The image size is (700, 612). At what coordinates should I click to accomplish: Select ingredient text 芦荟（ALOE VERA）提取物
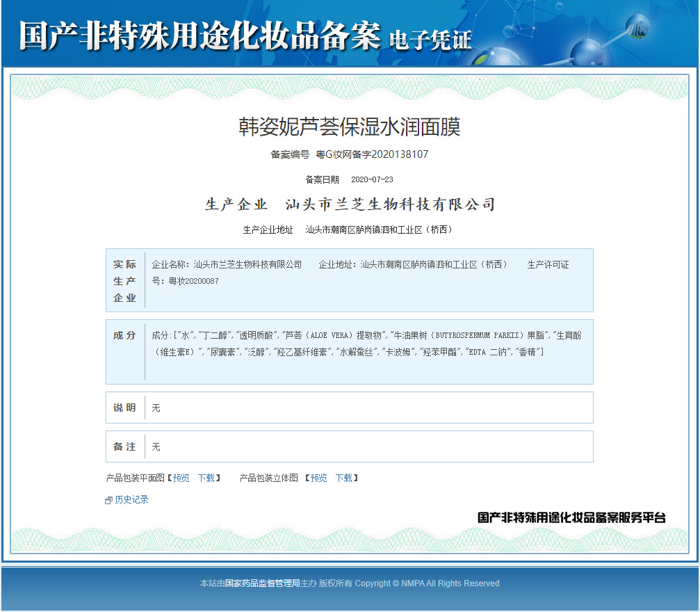pos(333,335)
